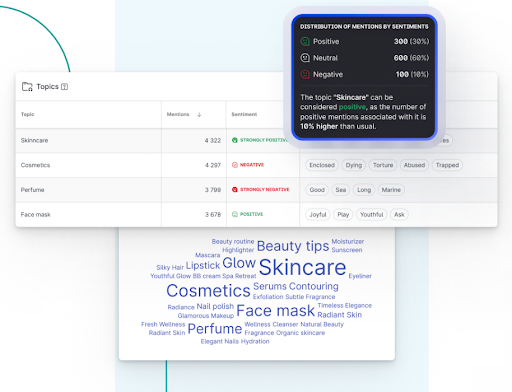512x392 pixels.
Task: Click Nail polish in the word cloud
Action: tap(215, 306)
